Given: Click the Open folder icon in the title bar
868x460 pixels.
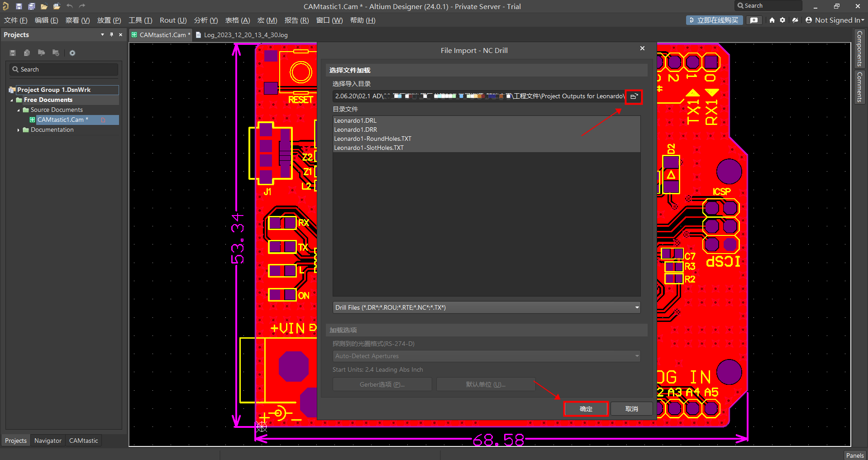Looking at the screenshot, I should click(44, 6).
